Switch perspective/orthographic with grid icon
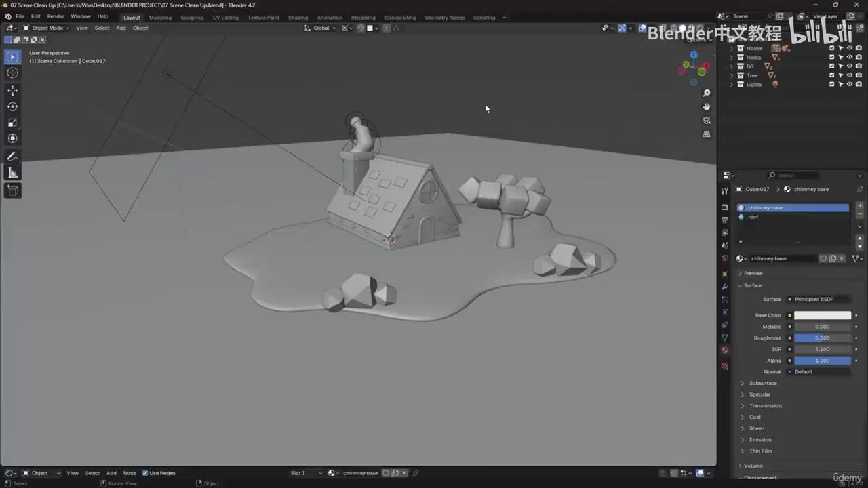 point(707,134)
